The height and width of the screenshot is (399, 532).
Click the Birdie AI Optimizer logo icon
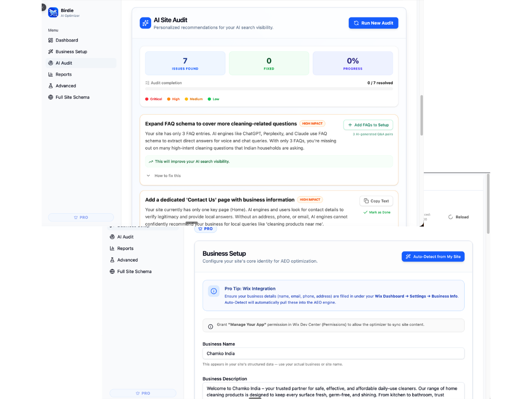53,12
